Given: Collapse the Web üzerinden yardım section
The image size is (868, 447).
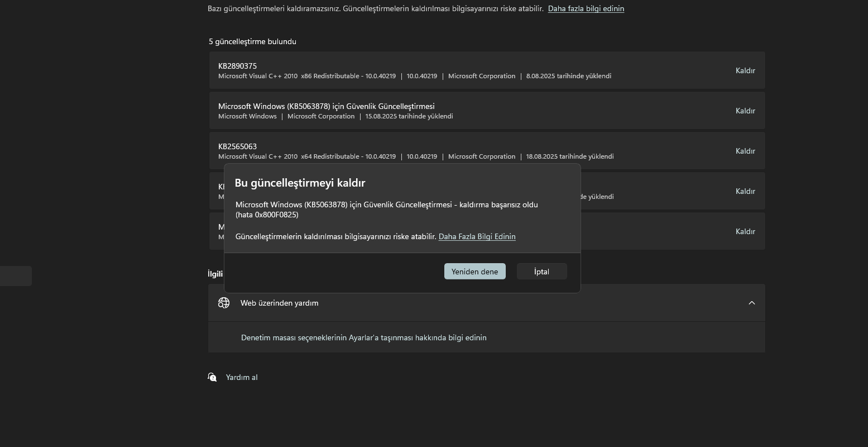Looking at the screenshot, I should 751,303.
